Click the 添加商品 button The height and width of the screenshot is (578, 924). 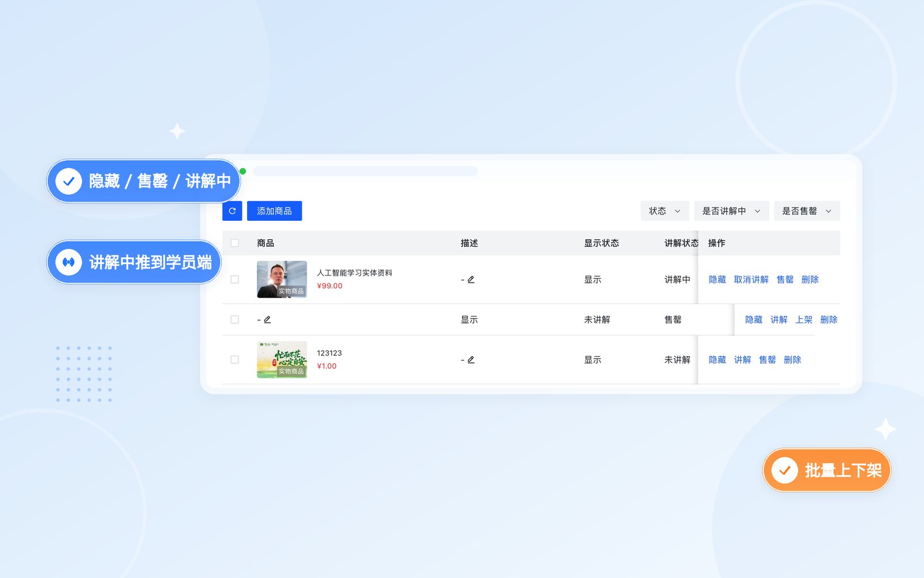click(x=274, y=211)
